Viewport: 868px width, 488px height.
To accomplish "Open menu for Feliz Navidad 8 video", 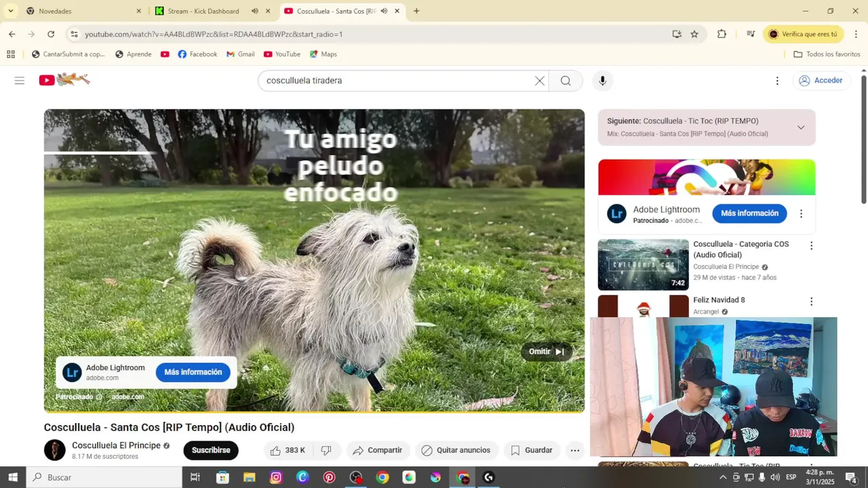I will pyautogui.click(x=811, y=302).
